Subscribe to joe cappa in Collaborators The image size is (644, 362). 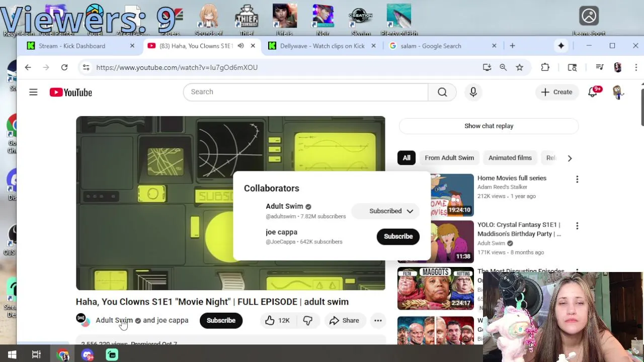[398, 236]
